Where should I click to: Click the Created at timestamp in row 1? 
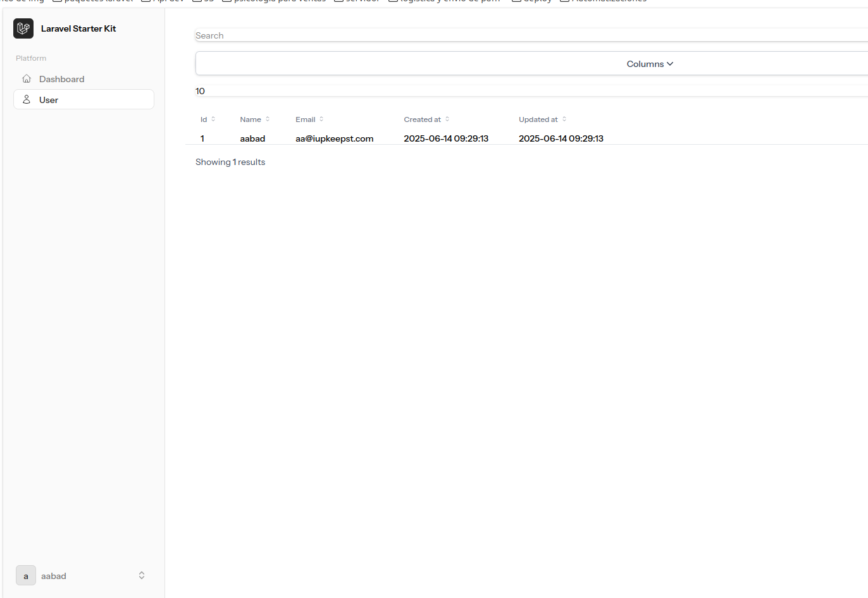[446, 138]
